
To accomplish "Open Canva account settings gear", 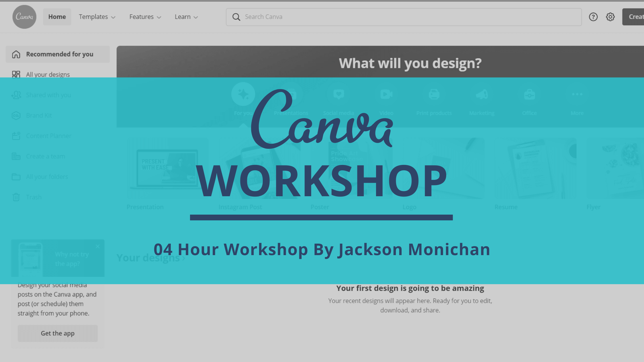I will coord(610,17).
